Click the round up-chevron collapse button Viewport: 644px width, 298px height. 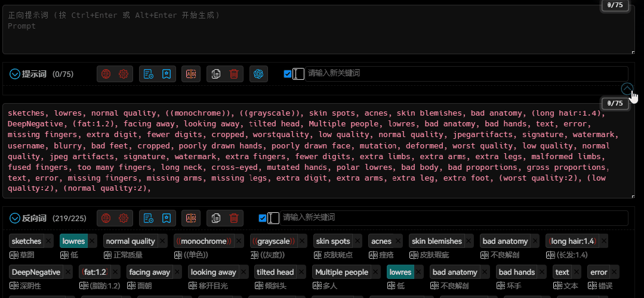[x=627, y=89]
